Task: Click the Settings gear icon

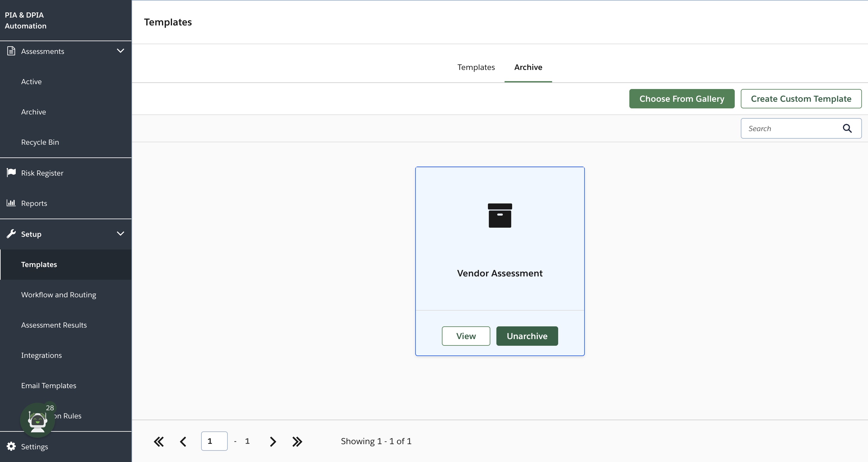Action: [11, 446]
